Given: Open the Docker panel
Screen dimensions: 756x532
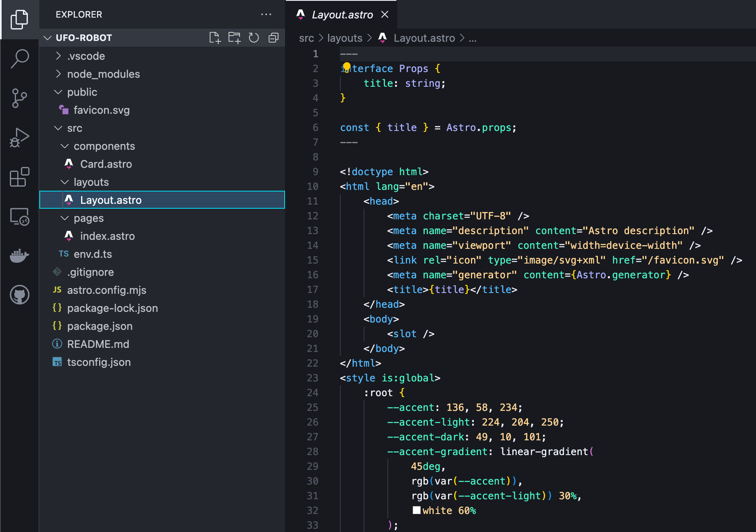Looking at the screenshot, I should click(19, 256).
